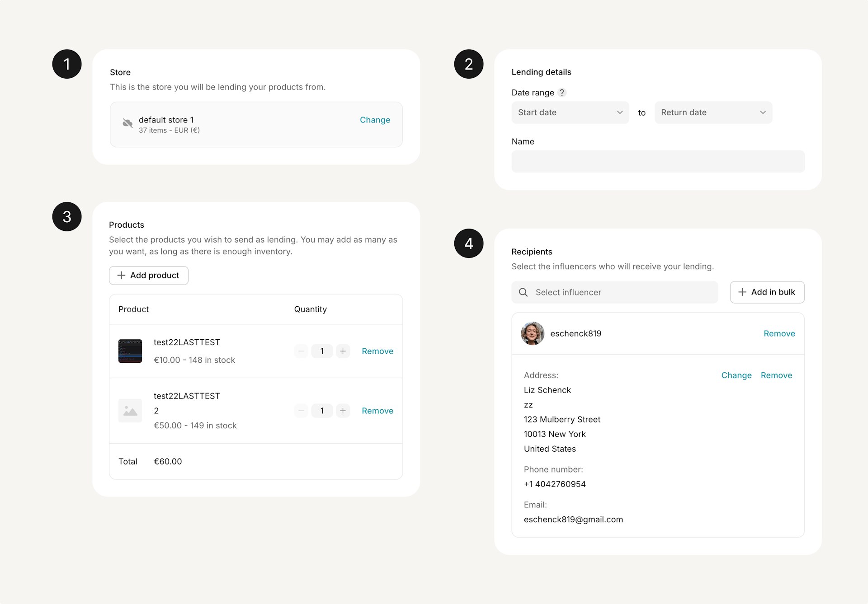Change Liz Schenck's address

pos(736,375)
